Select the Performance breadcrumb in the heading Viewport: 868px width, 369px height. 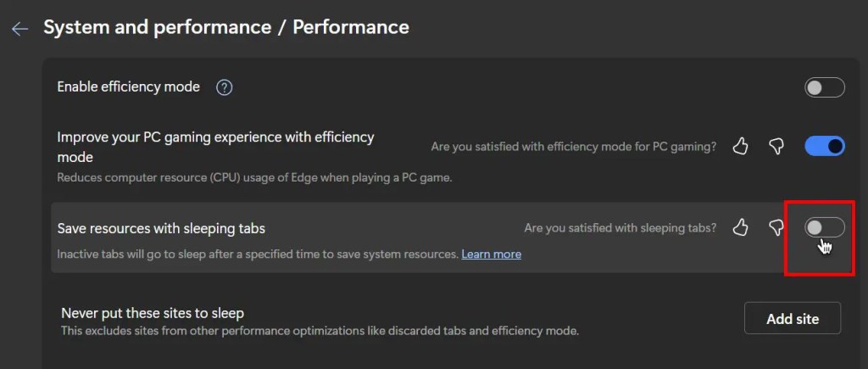[351, 27]
